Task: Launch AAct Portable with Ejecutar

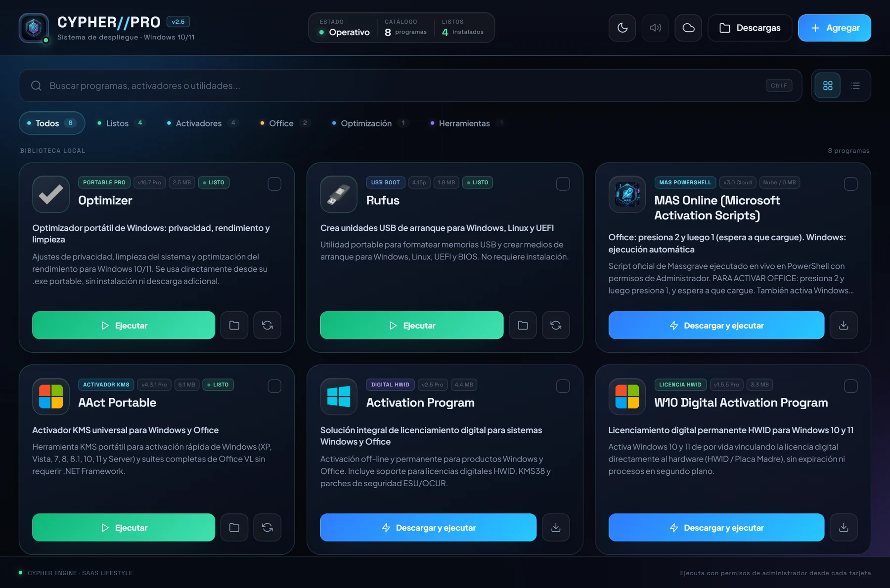Action: [x=124, y=527]
